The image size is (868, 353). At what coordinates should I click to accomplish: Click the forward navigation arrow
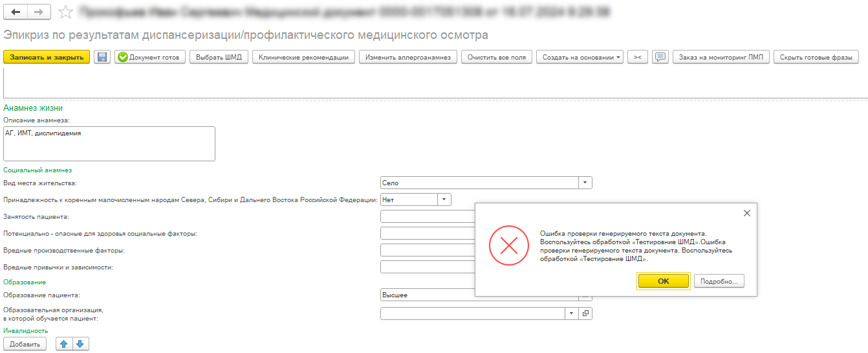coord(38,12)
